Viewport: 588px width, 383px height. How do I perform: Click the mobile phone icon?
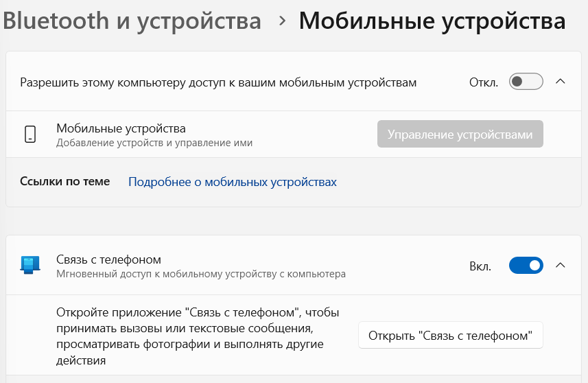[x=30, y=135]
